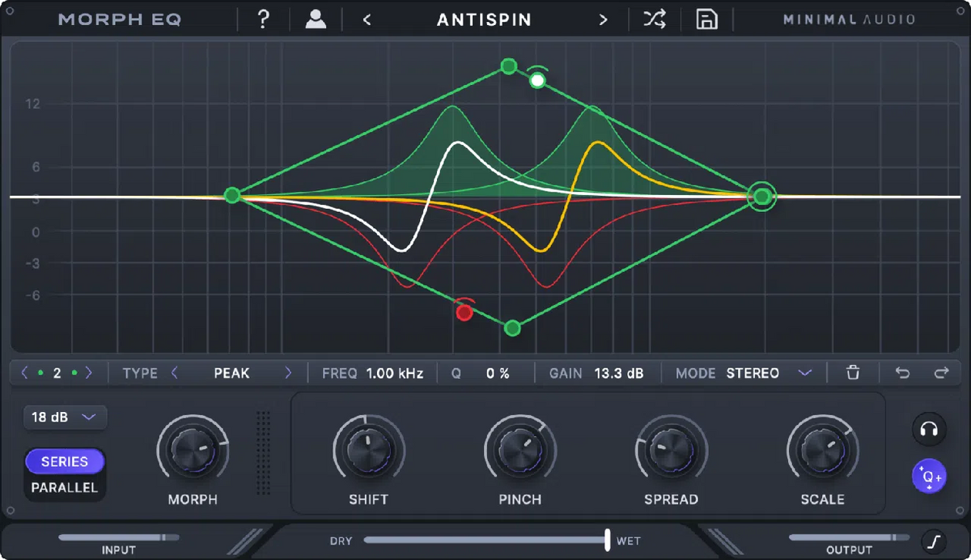Screen dimensions: 971x560
Task: Activate SERIES routing mode
Action: (x=64, y=461)
